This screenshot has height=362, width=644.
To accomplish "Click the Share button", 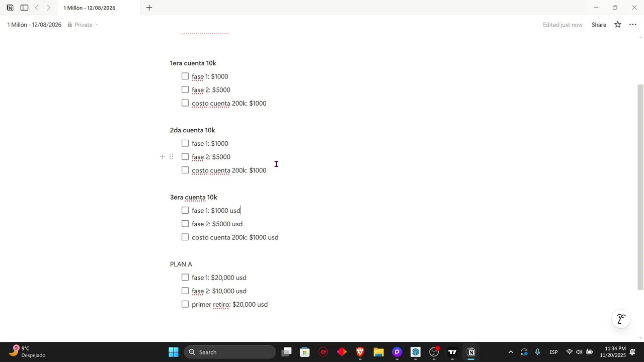I will click(x=599, y=25).
